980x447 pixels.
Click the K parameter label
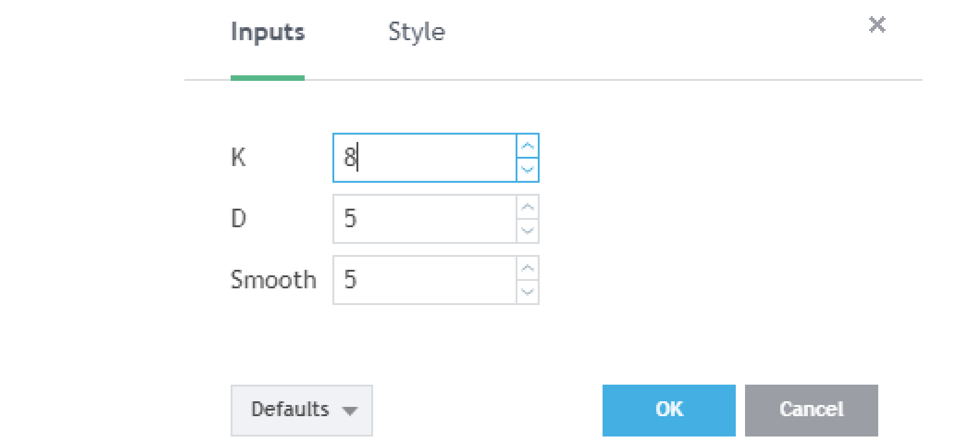pos(238,157)
